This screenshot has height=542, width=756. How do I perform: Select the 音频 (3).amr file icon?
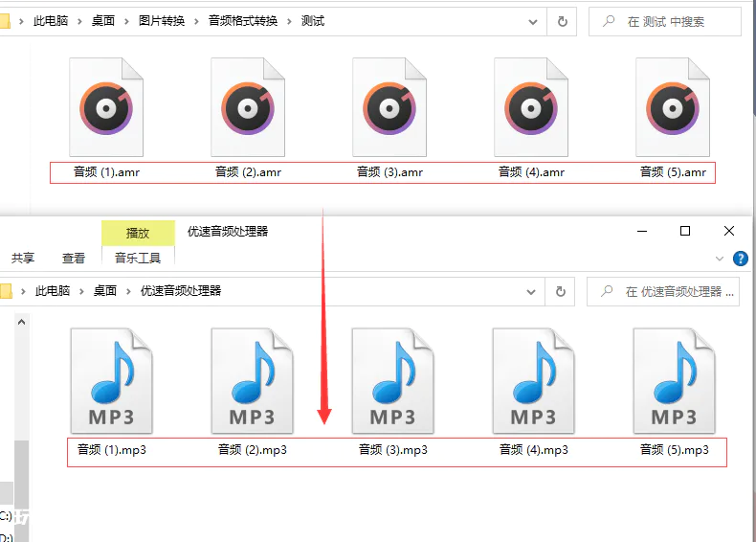[389, 107]
